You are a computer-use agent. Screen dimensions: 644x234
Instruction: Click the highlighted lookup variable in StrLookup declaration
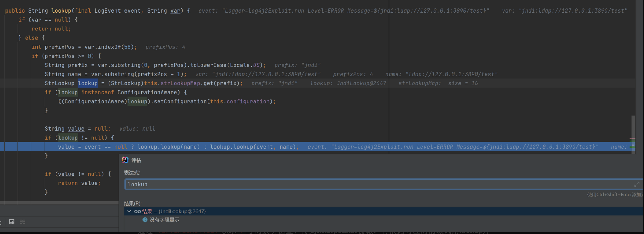(x=88, y=83)
